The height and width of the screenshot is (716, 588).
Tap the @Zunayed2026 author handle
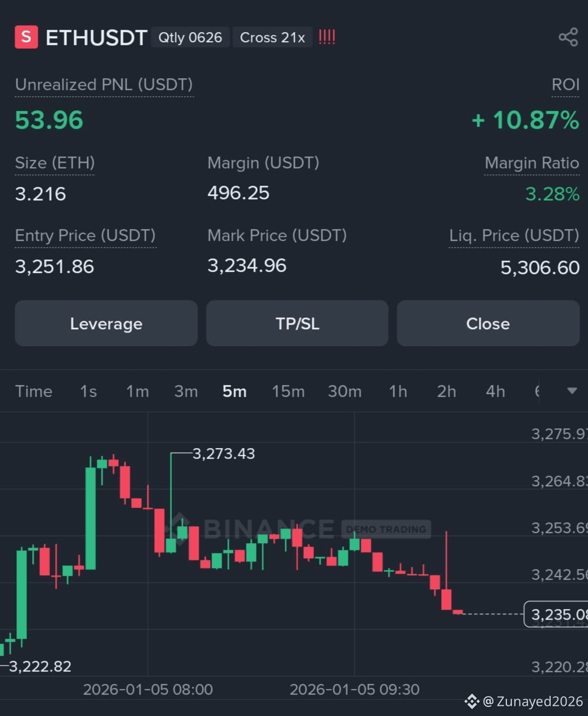(532, 701)
